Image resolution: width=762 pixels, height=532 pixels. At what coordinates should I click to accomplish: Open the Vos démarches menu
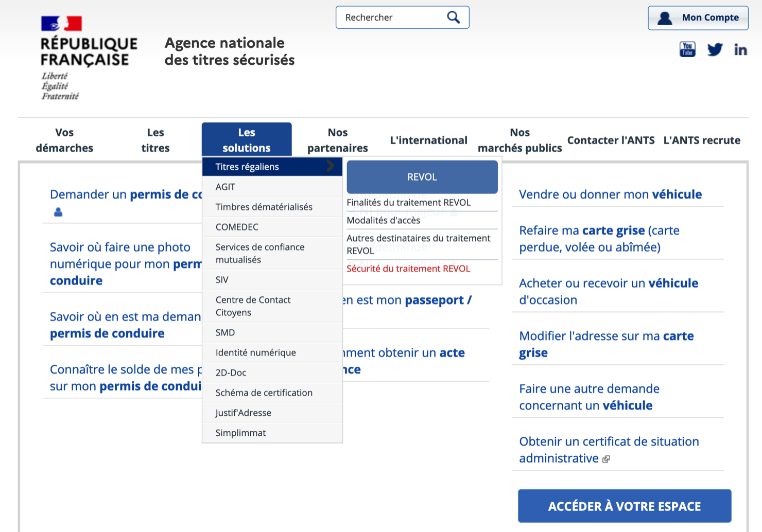pos(64,140)
